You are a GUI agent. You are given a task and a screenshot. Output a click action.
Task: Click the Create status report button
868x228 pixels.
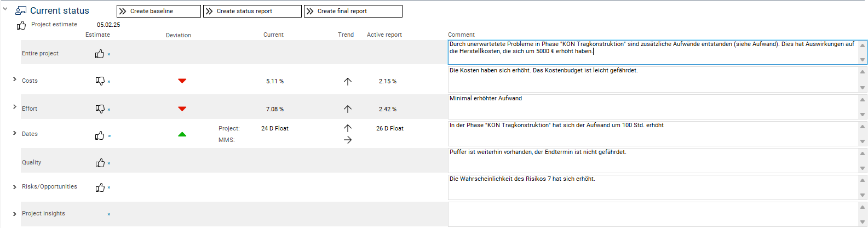point(252,11)
